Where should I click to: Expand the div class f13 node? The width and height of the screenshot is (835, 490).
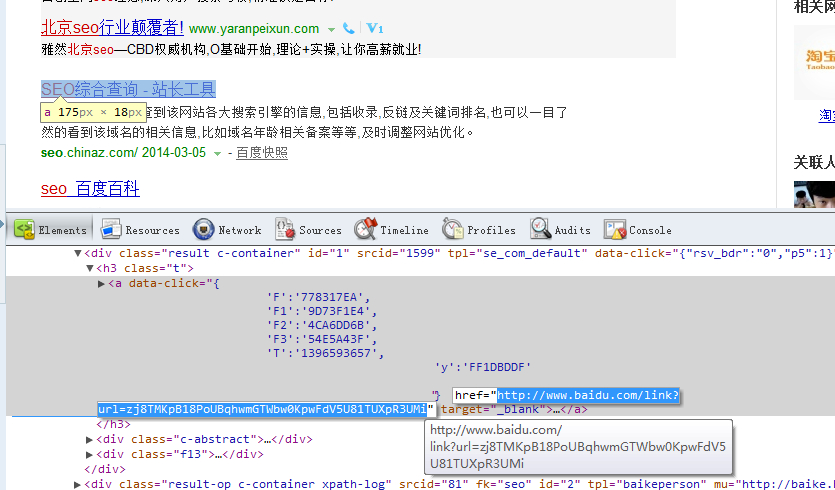[x=89, y=454]
